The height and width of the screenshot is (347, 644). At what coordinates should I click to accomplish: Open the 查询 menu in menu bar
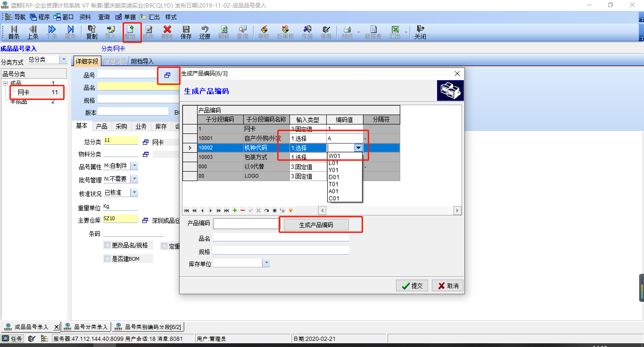coord(104,17)
